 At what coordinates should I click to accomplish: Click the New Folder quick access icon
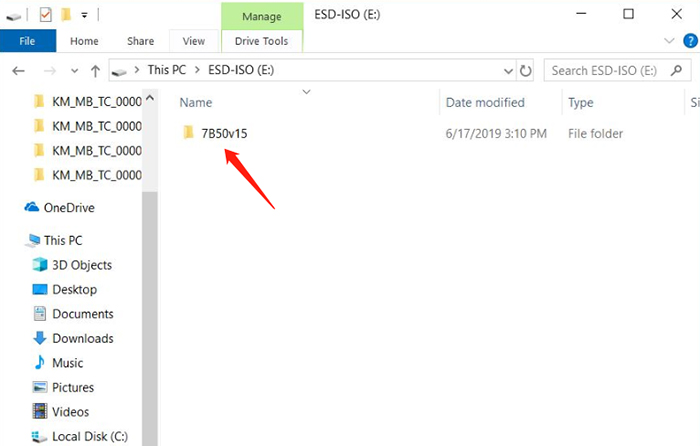coord(66,15)
